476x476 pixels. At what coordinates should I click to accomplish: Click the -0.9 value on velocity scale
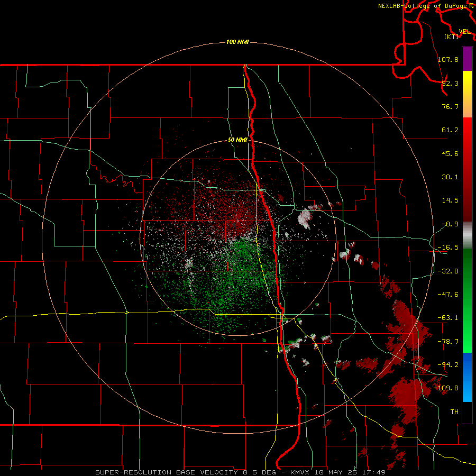pos(450,224)
